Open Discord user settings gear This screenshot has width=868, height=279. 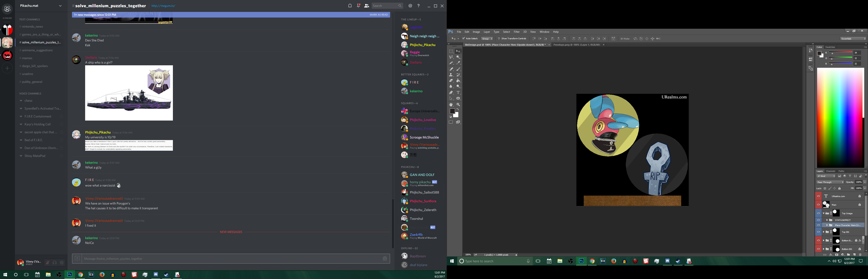[62, 263]
